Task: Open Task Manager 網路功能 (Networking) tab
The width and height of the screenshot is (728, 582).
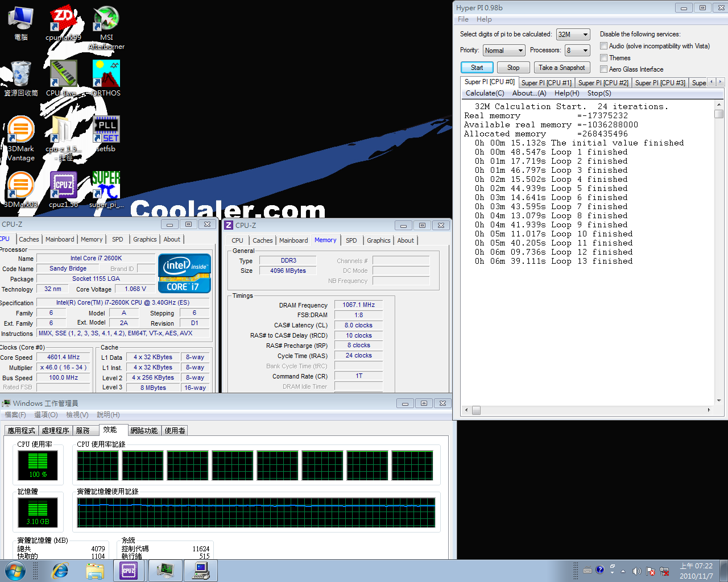Action: pyautogui.click(x=144, y=431)
